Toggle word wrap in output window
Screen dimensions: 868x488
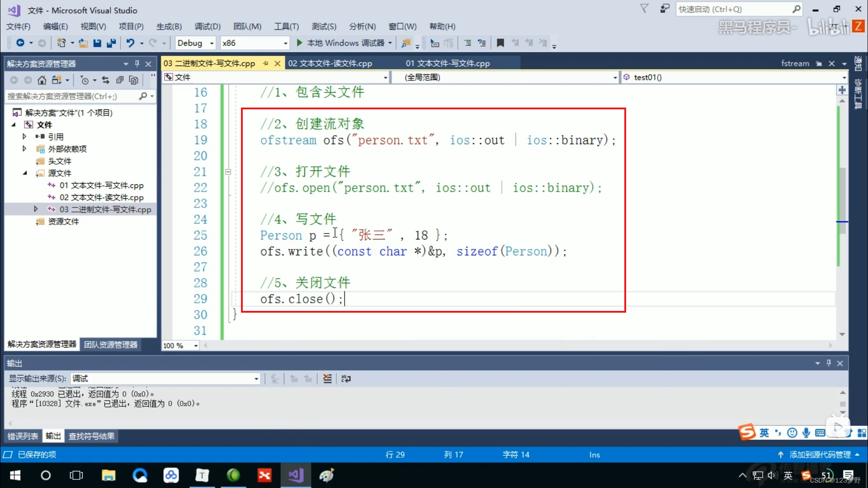pyautogui.click(x=346, y=379)
